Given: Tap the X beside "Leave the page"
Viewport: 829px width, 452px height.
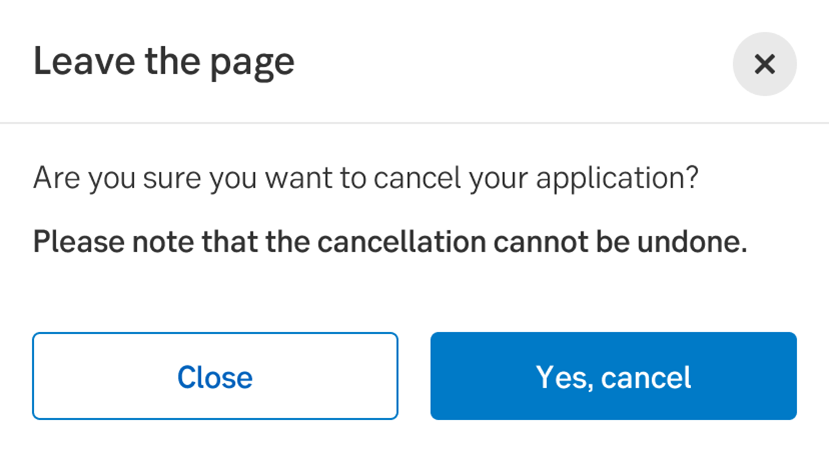Looking at the screenshot, I should (x=764, y=65).
